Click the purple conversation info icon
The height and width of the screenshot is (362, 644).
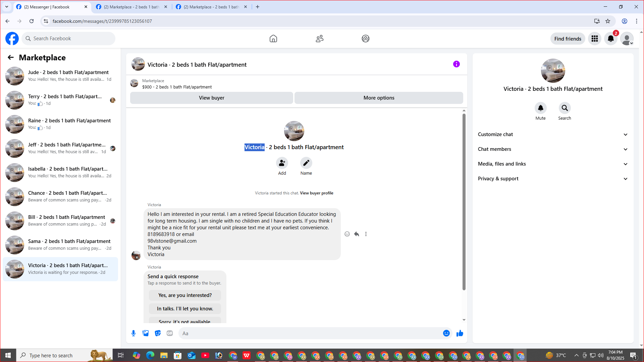coord(456,64)
